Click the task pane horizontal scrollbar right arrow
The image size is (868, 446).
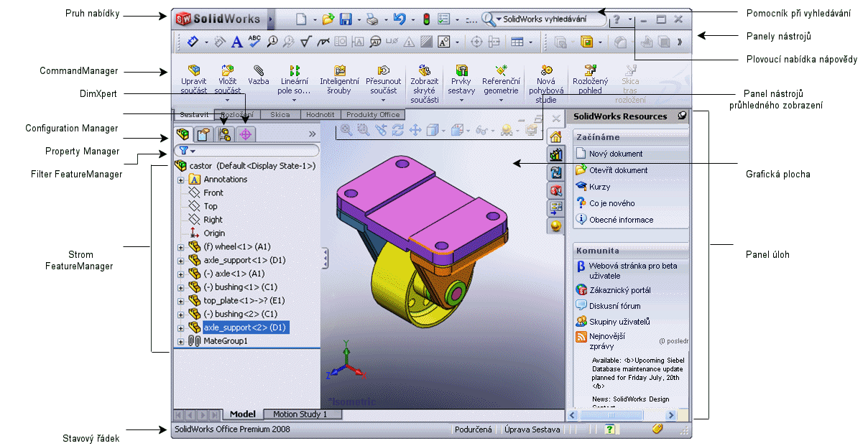coord(671,415)
